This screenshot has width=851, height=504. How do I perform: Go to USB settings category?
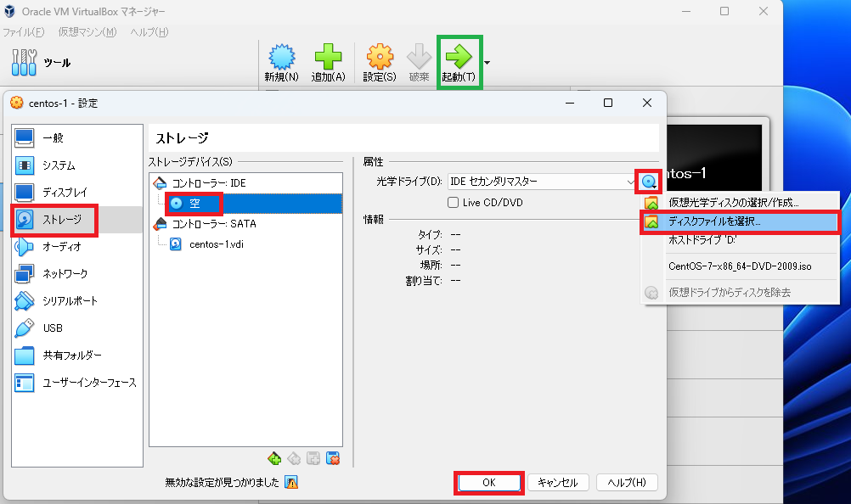pos(77,328)
